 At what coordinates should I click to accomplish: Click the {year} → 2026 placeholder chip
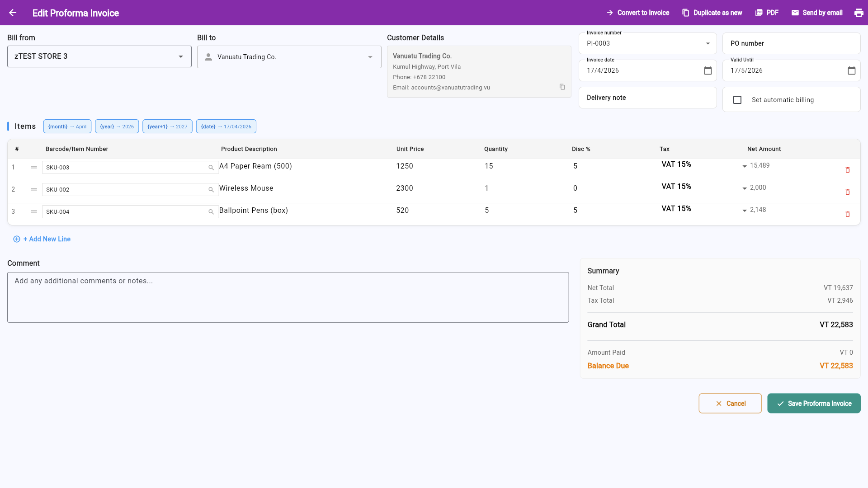pos(117,127)
